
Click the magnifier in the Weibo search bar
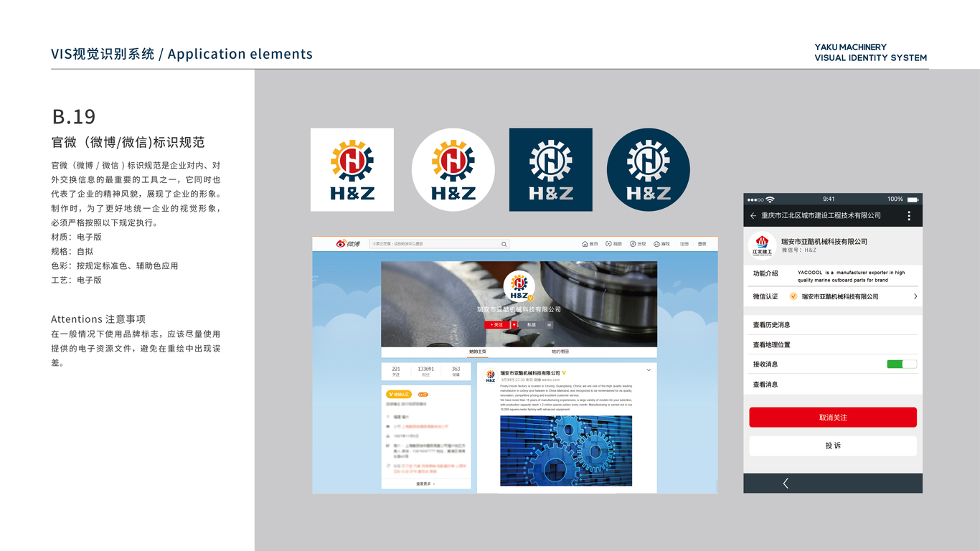click(x=504, y=244)
